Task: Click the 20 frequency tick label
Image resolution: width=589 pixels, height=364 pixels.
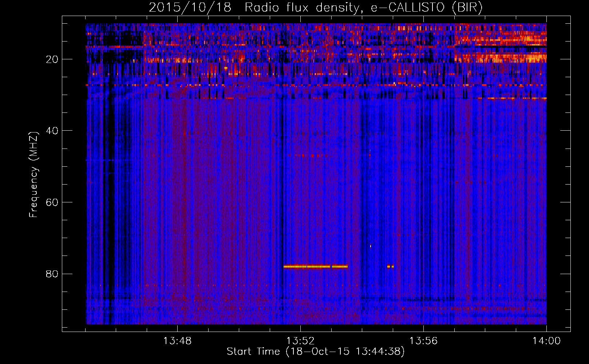Action: coord(52,59)
